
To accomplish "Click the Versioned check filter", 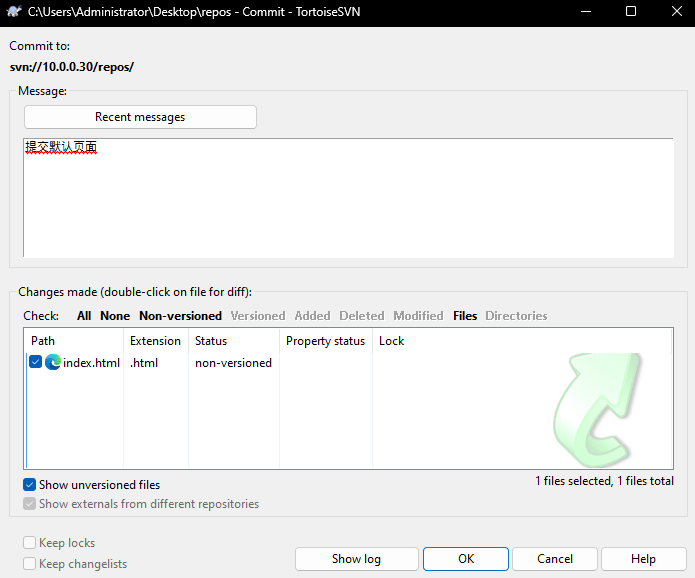I will click(x=258, y=316).
